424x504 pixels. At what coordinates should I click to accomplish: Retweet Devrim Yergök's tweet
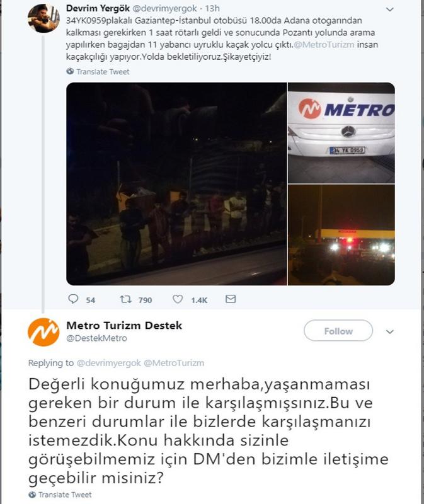(125, 300)
